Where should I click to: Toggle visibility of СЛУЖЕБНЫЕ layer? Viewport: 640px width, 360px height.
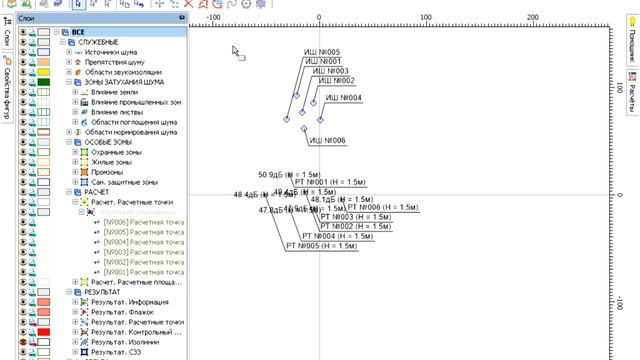[23, 42]
